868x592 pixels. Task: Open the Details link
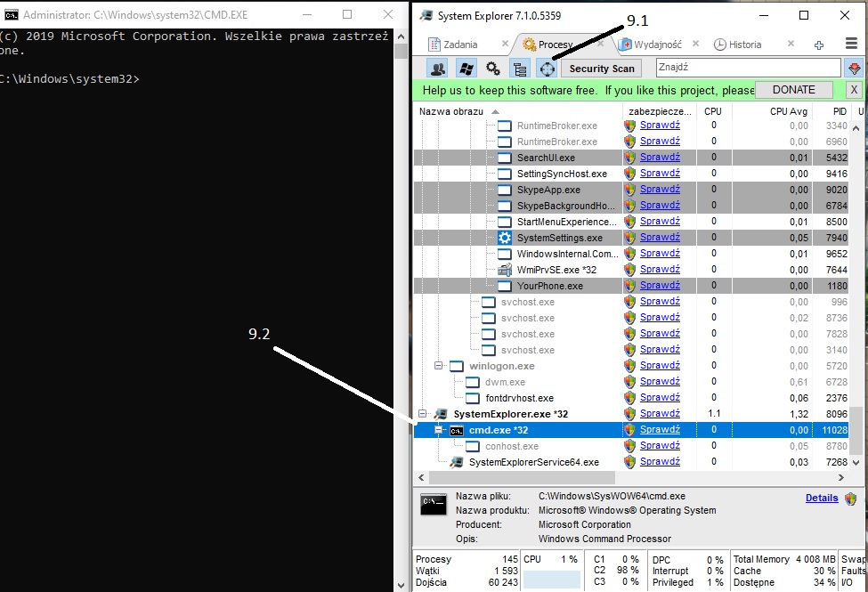[x=822, y=498]
